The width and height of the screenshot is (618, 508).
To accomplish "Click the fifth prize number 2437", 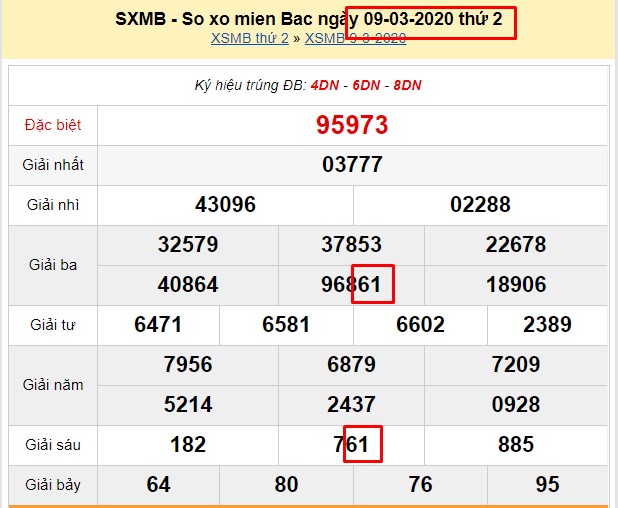I will [351, 405].
